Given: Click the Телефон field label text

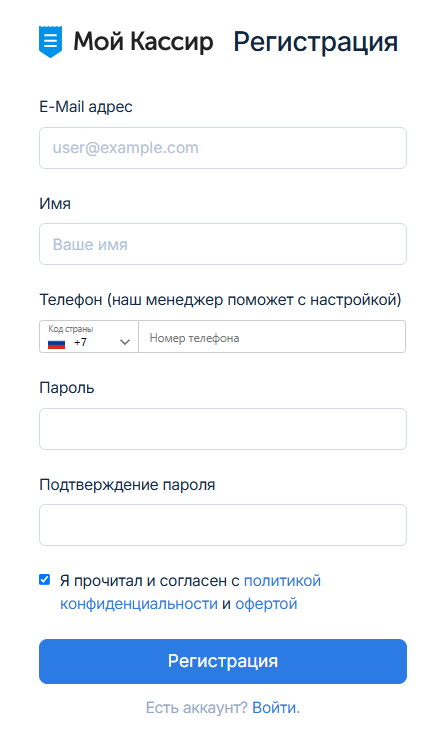Looking at the screenshot, I should (220, 300).
